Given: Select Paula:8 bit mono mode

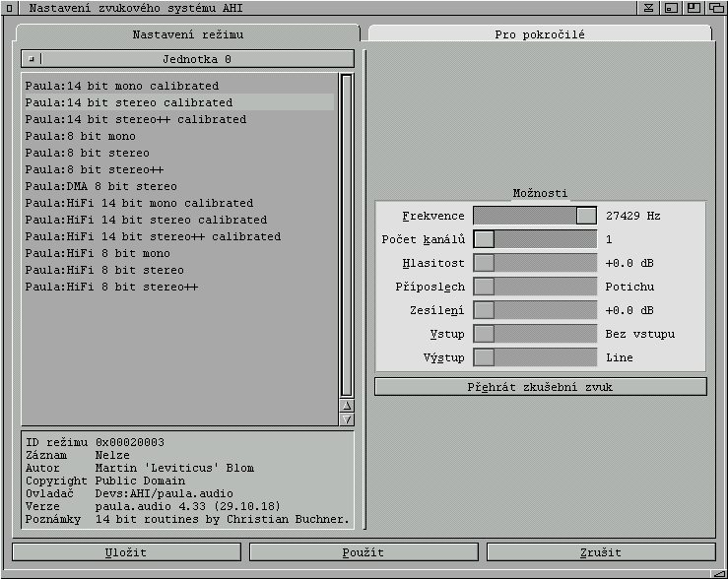Looking at the screenshot, I should click(x=81, y=136).
